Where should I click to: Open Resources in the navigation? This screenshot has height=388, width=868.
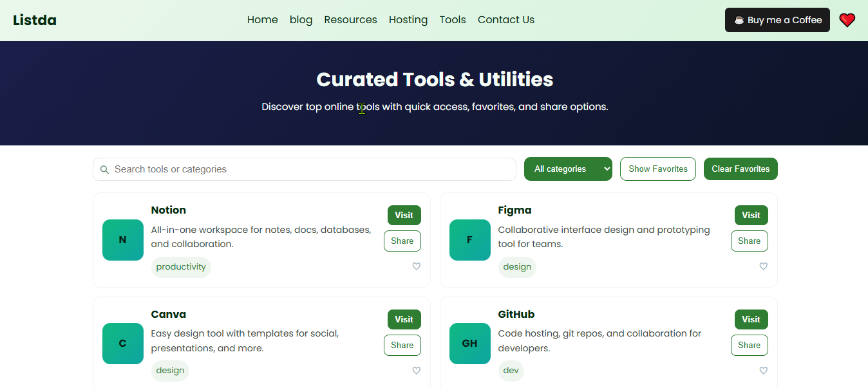pyautogui.click(x=351, y=20)
